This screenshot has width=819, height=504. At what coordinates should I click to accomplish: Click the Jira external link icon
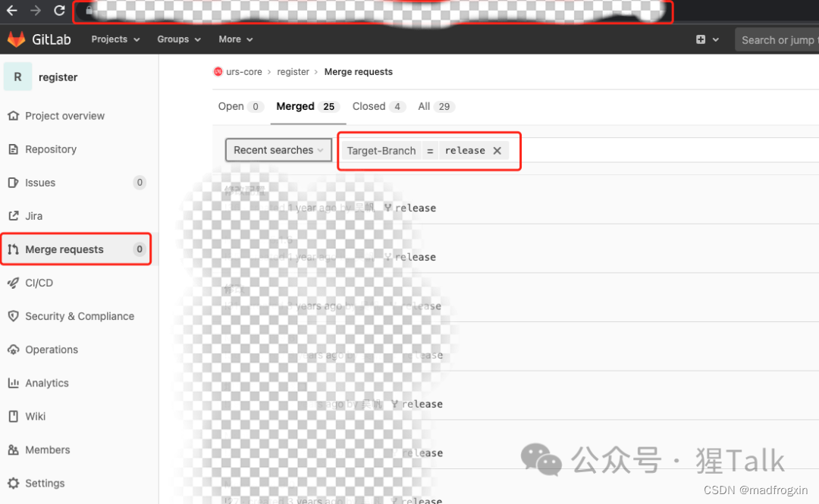coord(14,216)
